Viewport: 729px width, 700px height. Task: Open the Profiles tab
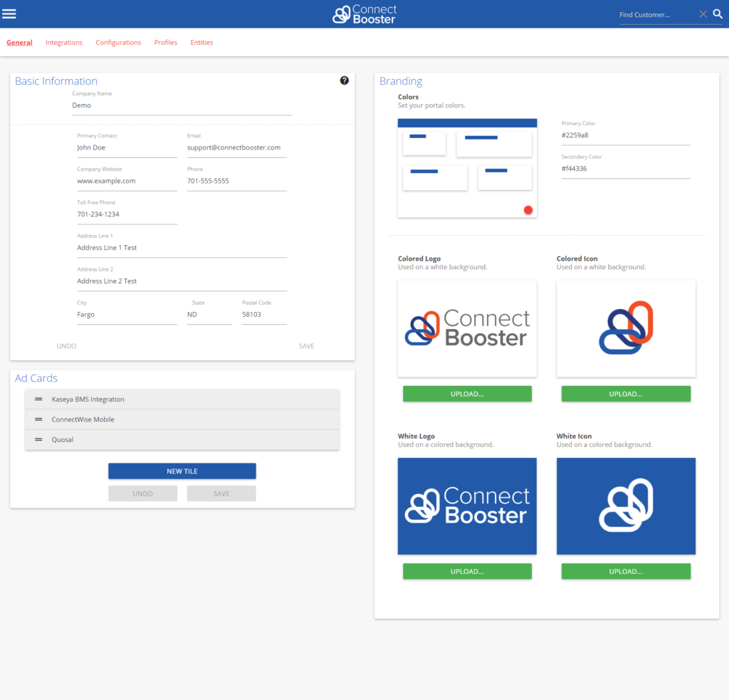tap(165, 42)
